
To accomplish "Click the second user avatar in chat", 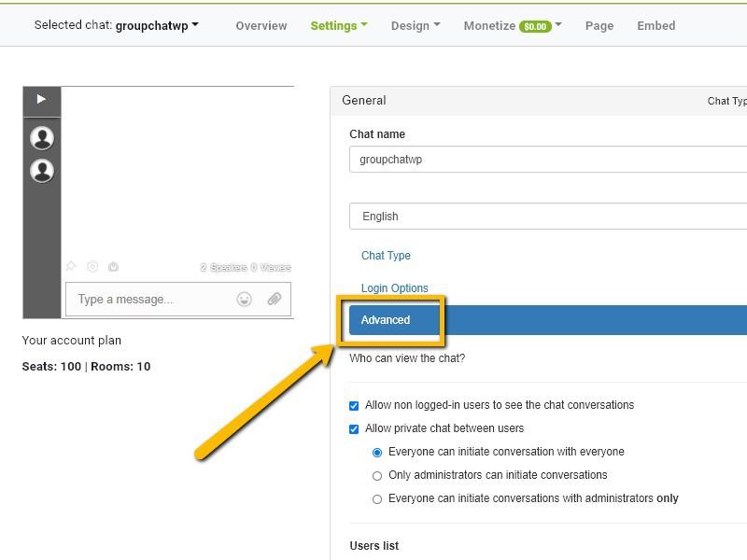I will click(x=42, y=171).
